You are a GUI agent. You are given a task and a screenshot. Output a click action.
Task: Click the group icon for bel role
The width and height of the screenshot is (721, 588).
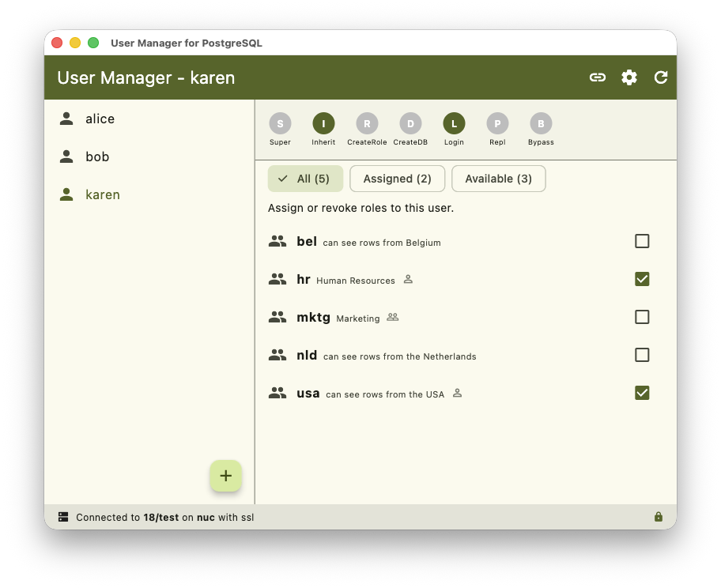[x=277, y=241]
